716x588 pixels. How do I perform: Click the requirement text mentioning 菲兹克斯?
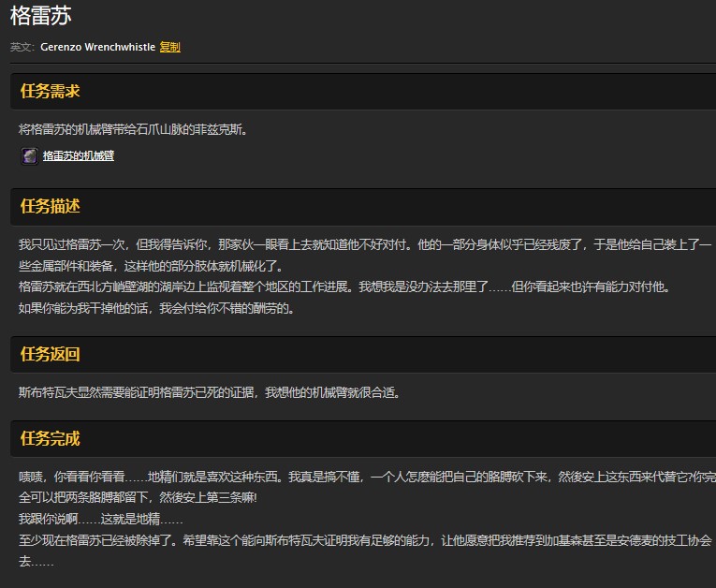133,129
